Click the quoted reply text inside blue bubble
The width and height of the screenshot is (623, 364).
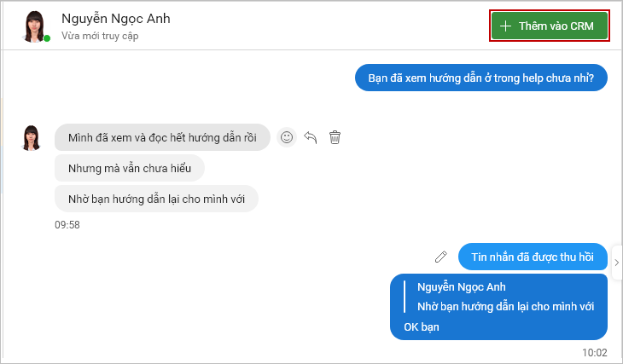pyautogui.click(x=505, y=306)
